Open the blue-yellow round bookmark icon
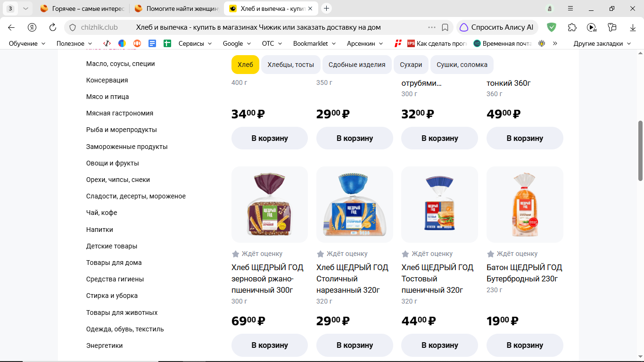 coord(122,43)
